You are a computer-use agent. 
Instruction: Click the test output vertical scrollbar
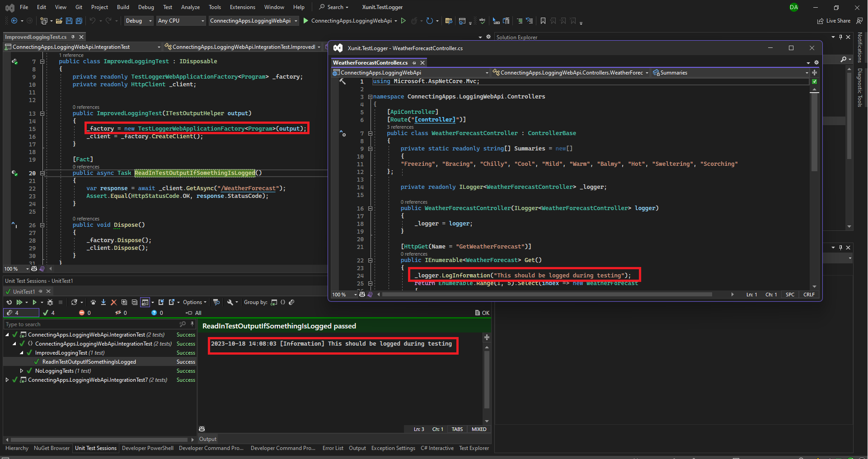point(487,379)
